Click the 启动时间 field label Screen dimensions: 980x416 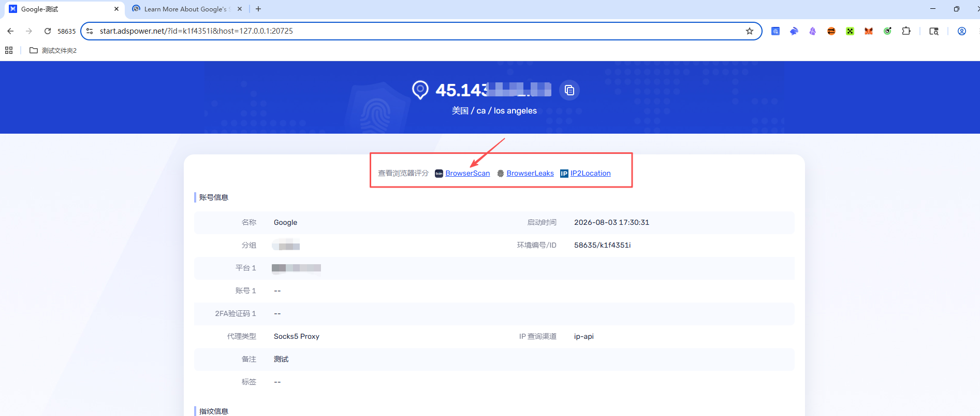542,222
